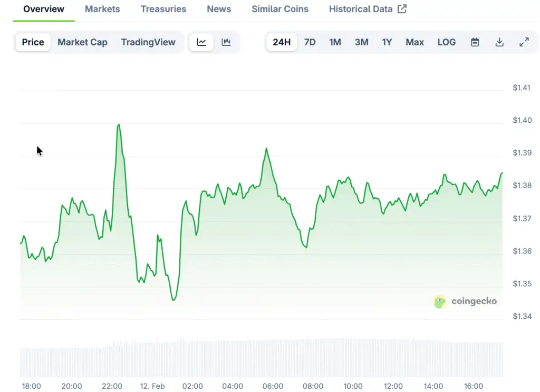
Task: Switch to candlestick chart view icon
Action: 226,42
